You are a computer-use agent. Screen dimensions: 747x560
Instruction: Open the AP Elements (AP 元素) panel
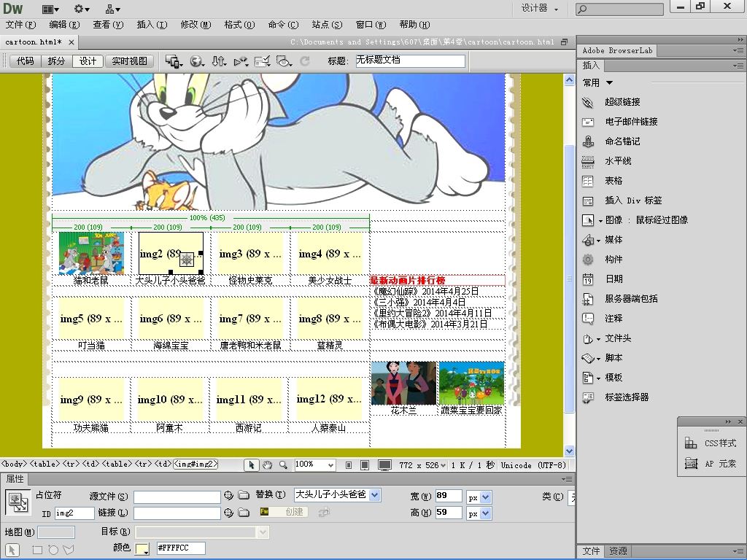710,463
